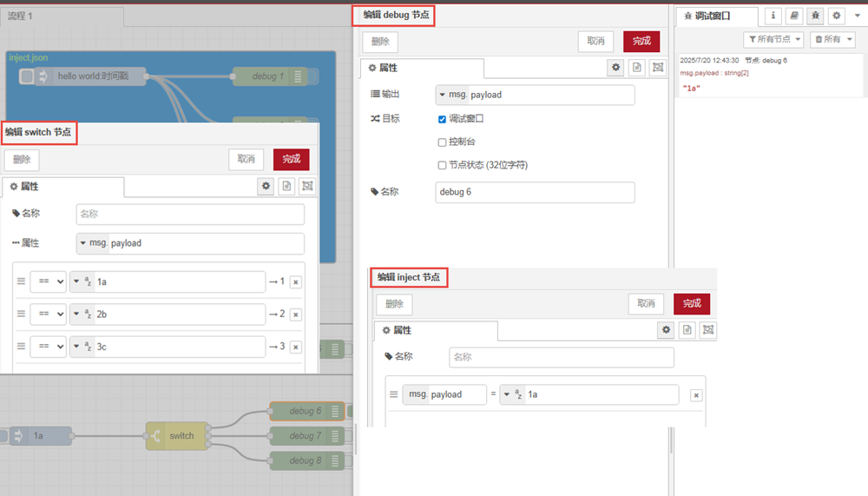Open appearance icon in inject editor
The width and height of the screenshot is (868, 496).
708,330
